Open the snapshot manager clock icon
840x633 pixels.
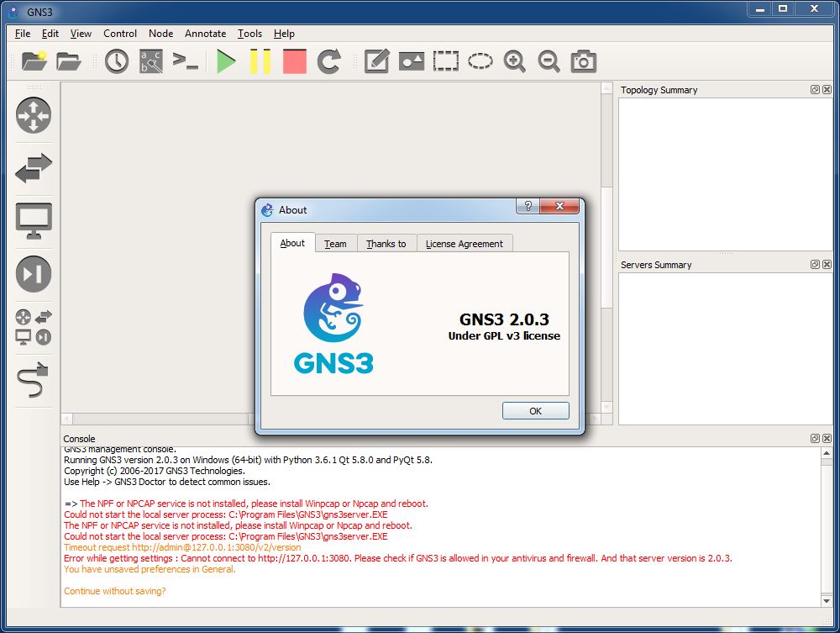tap(117, 61)
